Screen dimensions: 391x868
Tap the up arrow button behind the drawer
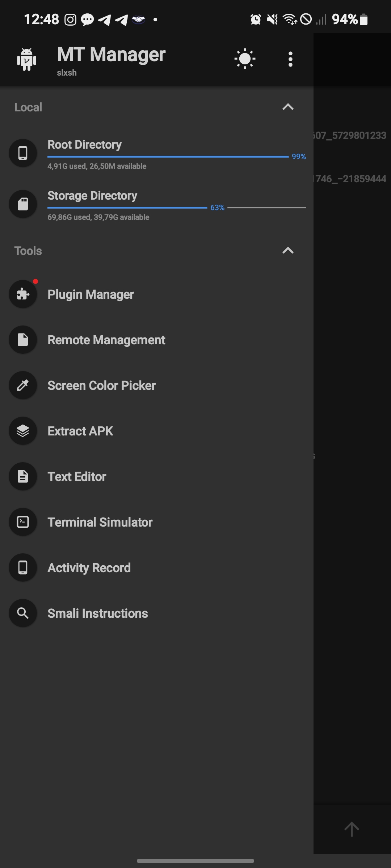pos(352,829)
